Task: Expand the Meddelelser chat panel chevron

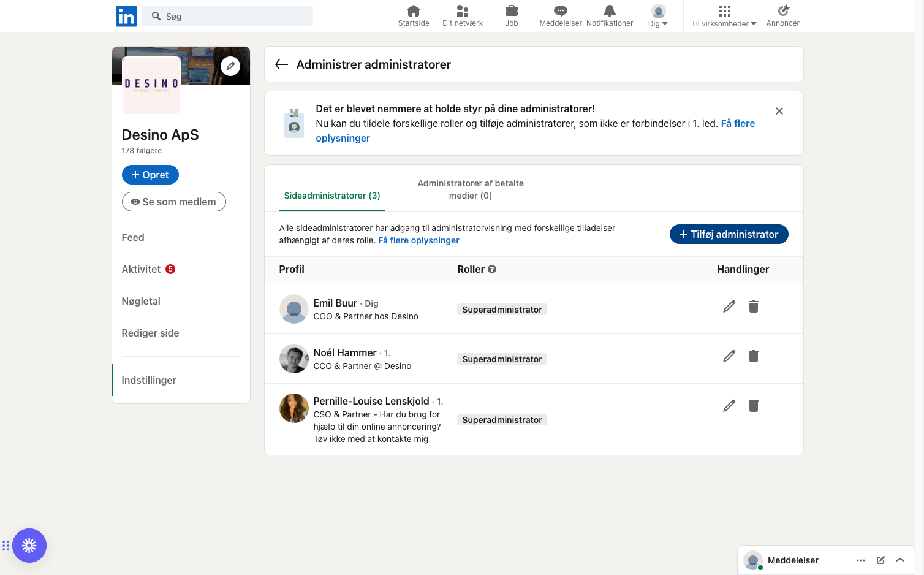Action: [x=900, y=560]
